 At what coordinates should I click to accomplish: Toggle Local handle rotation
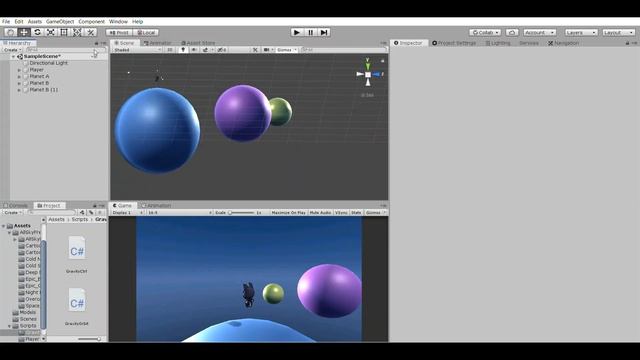tap(146, 32)
